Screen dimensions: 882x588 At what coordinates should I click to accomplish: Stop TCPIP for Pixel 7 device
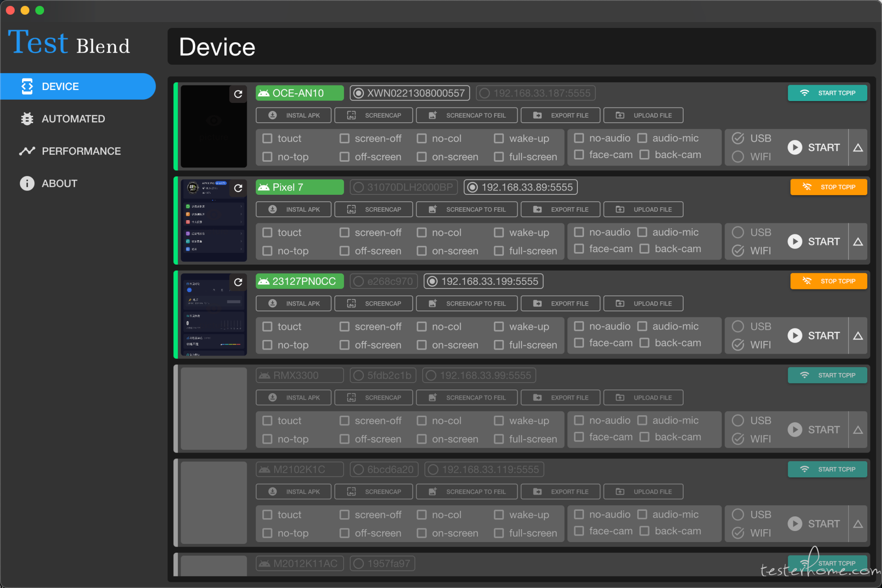point(829,187)
